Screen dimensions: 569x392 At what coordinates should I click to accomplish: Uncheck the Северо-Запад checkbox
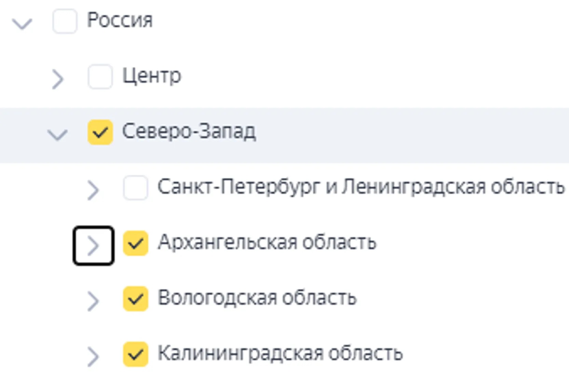pos(100,132)
